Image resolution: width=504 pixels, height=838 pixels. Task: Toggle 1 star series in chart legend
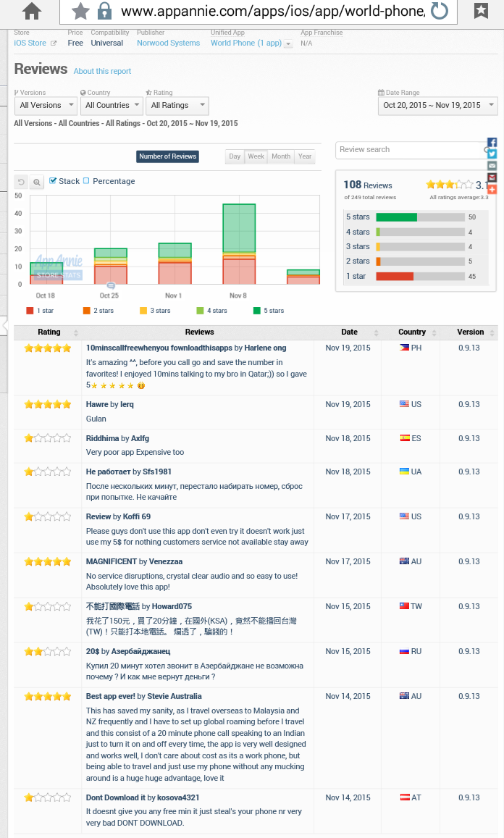30,311
